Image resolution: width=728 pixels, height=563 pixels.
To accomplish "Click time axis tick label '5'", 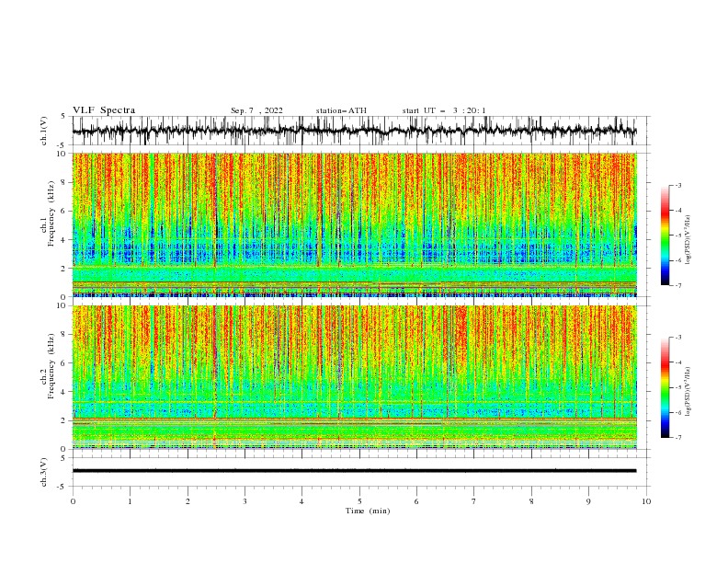I will pos(359,501).
